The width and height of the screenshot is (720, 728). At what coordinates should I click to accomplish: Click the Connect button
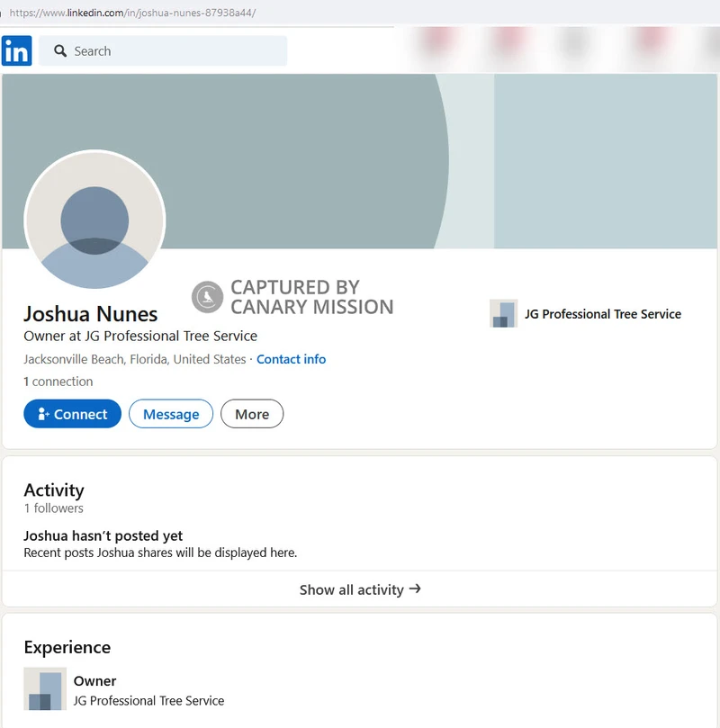pyautogui.click(x=72, y=414)
